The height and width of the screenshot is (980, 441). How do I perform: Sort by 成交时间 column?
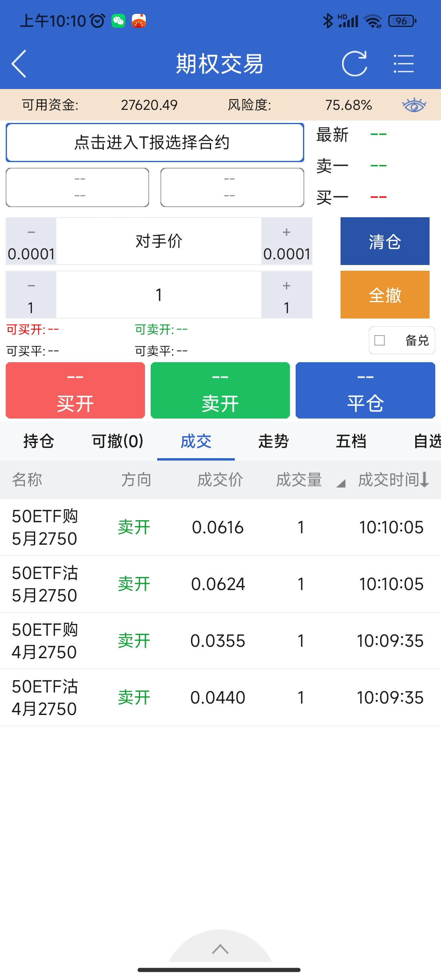[394, 480]
